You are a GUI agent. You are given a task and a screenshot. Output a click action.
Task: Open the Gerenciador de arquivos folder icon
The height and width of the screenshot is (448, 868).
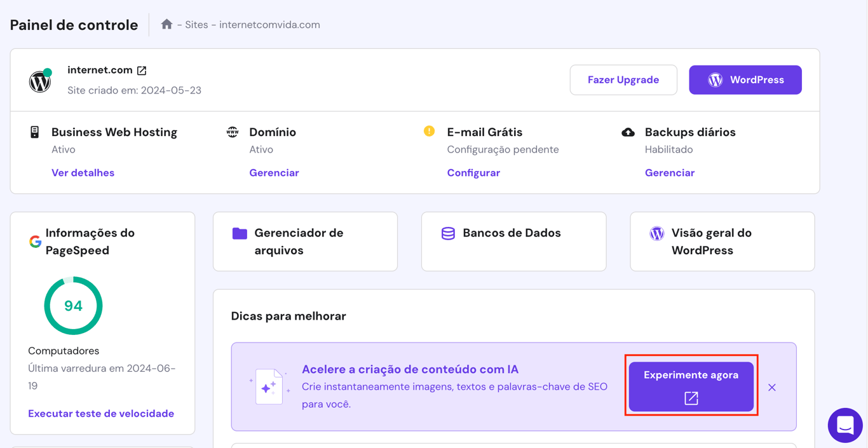pos(238,234)
